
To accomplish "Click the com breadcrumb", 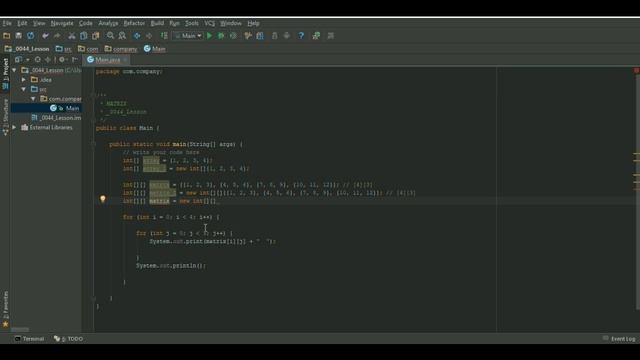I will (89, 49).
